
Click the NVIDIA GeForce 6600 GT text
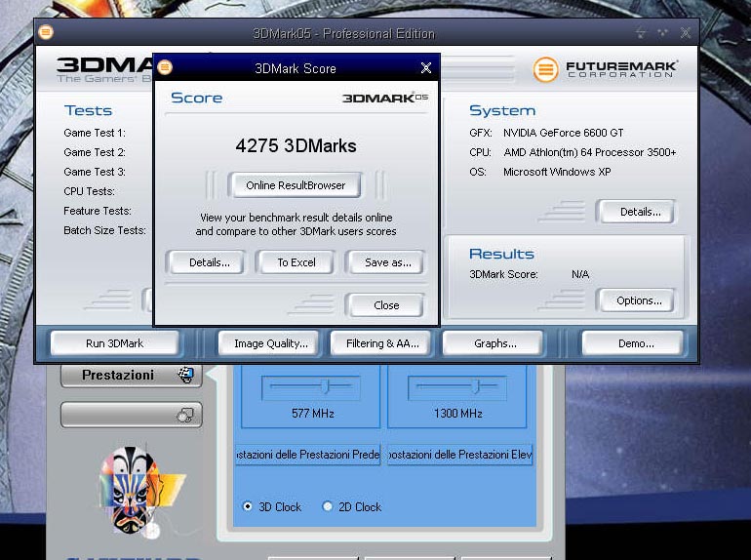click(564, 133)
